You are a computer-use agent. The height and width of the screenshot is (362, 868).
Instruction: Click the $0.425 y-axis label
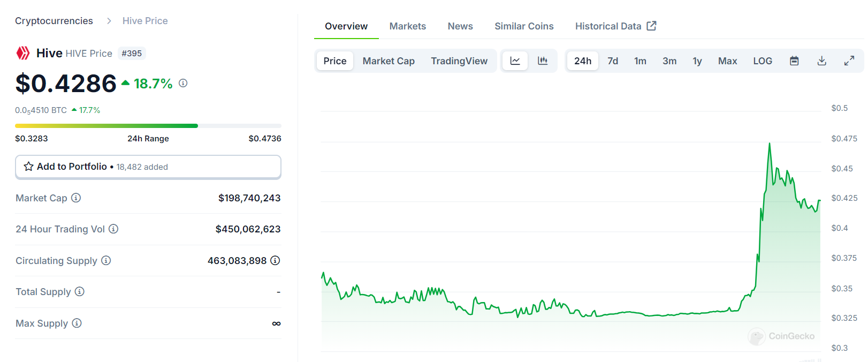844,198
